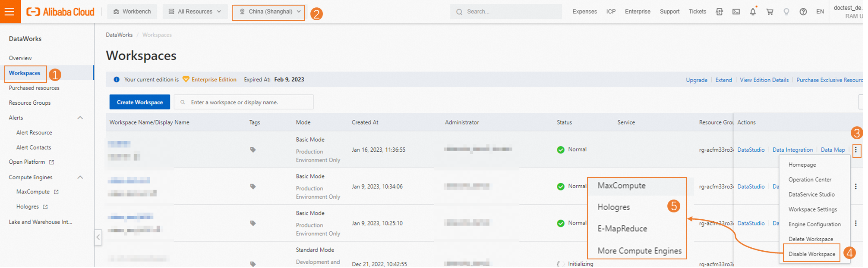Screen dimensions: 868x268
Task: Click the tag icon of Jan 9 10:34:06 workspace
Action: 253,187
